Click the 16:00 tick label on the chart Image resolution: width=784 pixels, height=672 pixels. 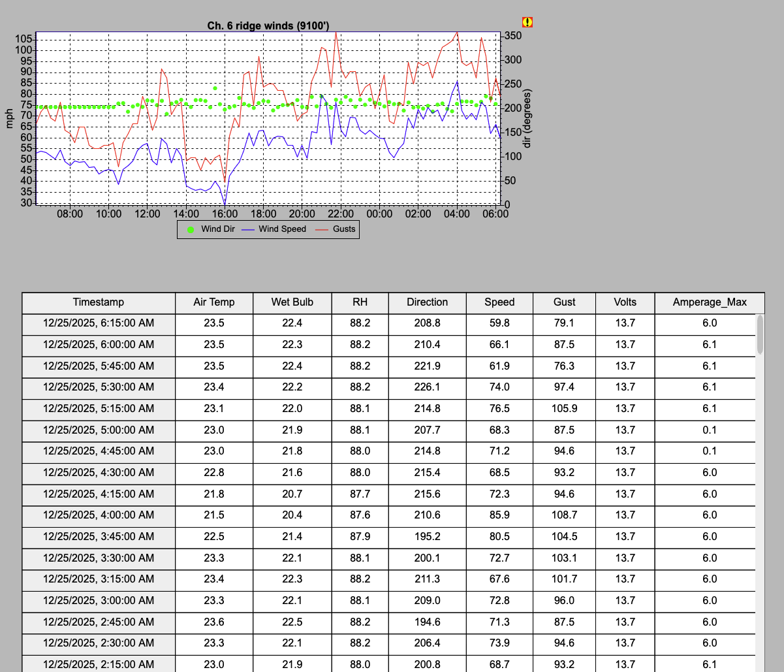point(225,213)
